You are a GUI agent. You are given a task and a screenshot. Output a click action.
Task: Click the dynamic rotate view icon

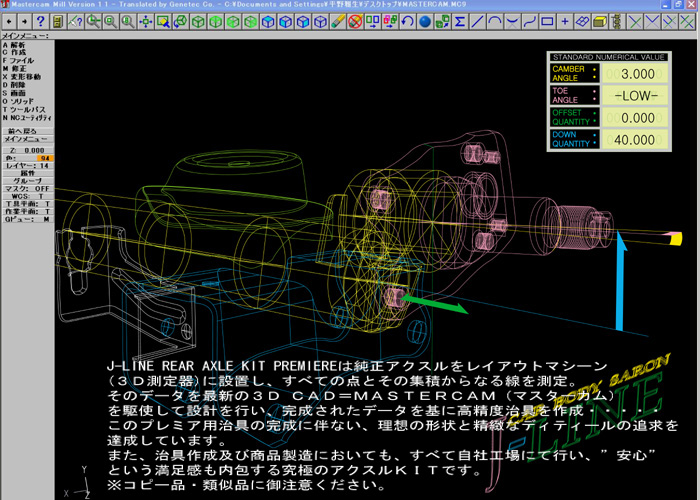tap(180, 21)
